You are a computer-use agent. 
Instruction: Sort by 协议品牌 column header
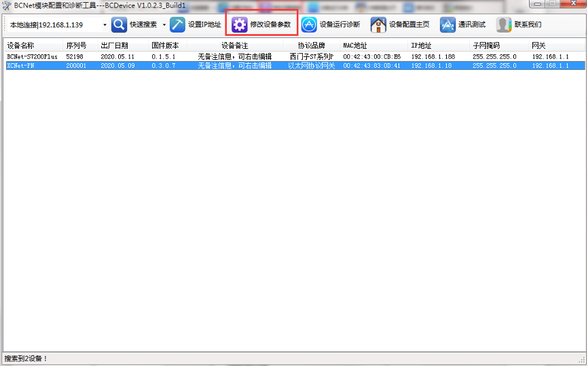tap(311, 45)
